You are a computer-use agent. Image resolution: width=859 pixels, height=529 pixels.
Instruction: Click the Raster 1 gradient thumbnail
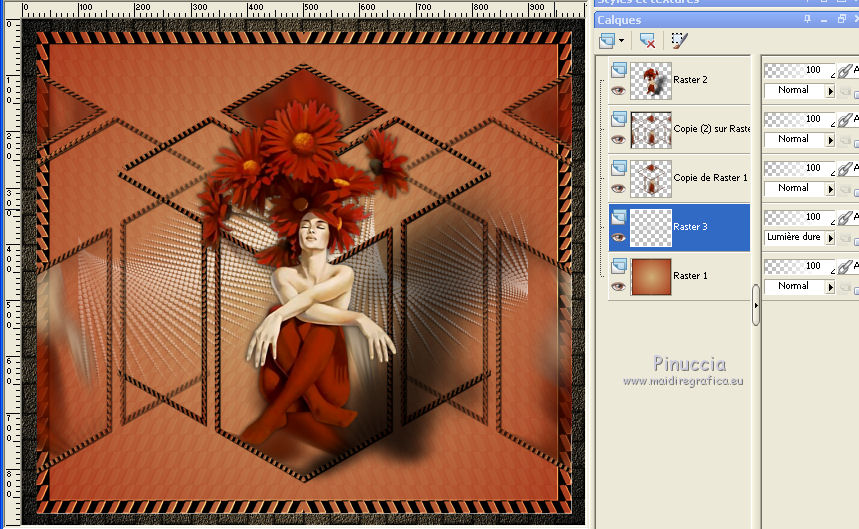pyautogui.click(x=651, y=277)
